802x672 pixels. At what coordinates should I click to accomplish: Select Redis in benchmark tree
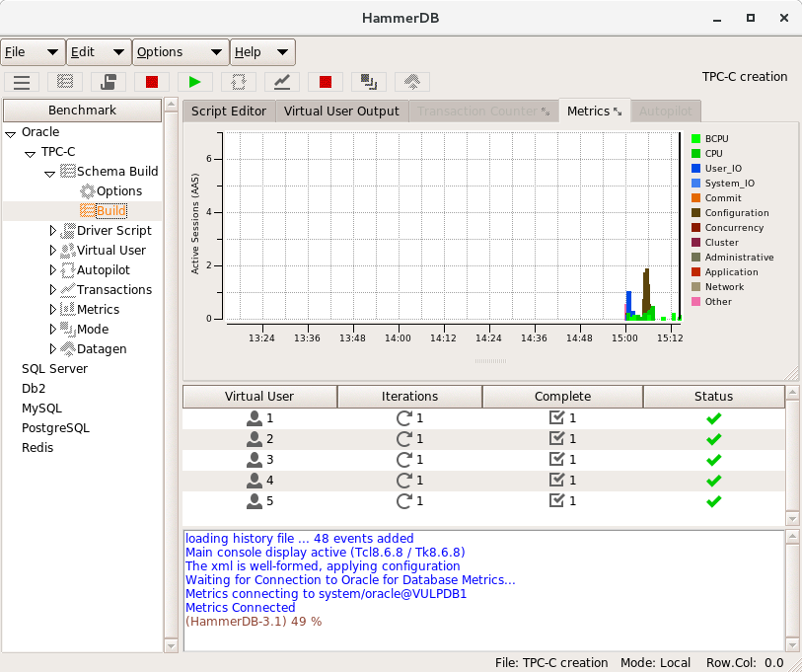[x=37, y=448]
